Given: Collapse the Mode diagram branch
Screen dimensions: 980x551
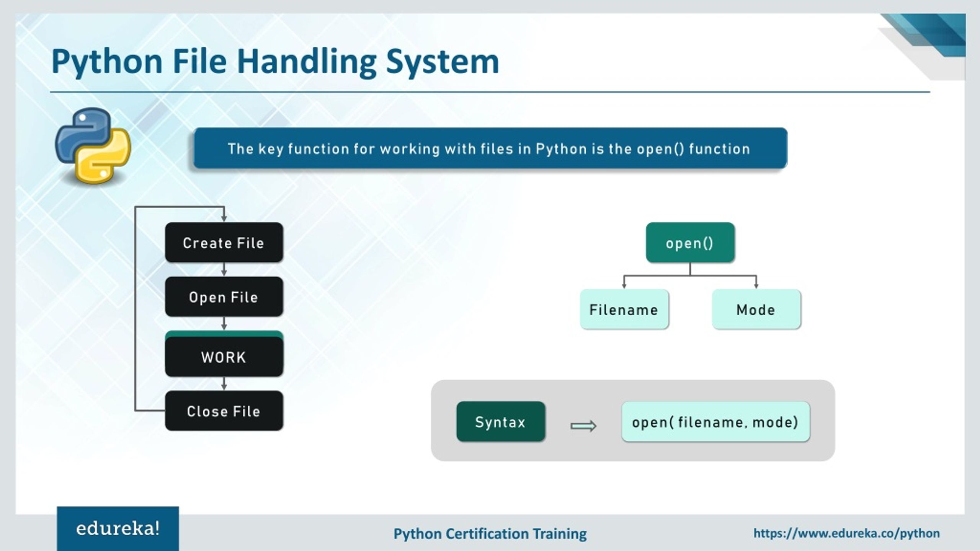Looking at the screenshot, I should pos(756,310).
